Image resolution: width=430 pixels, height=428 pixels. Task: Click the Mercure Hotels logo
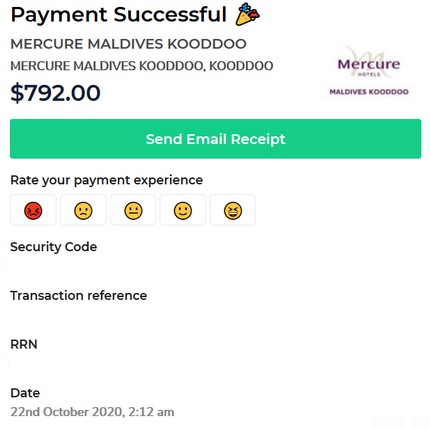[369, 63]
